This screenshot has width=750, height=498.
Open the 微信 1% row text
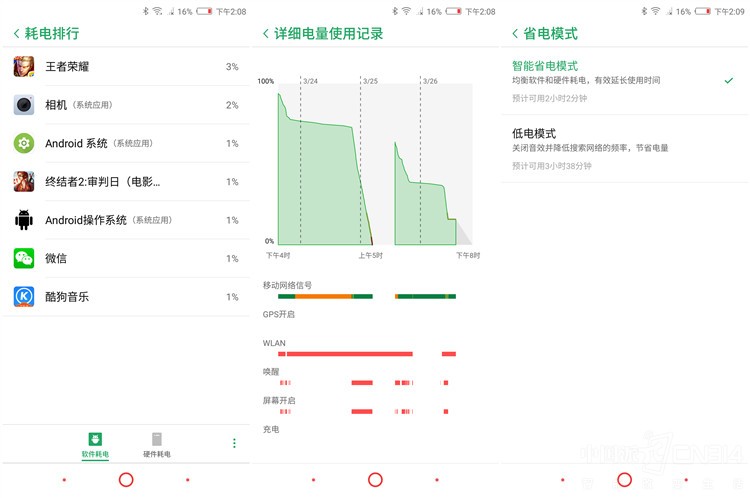point(56,258)
